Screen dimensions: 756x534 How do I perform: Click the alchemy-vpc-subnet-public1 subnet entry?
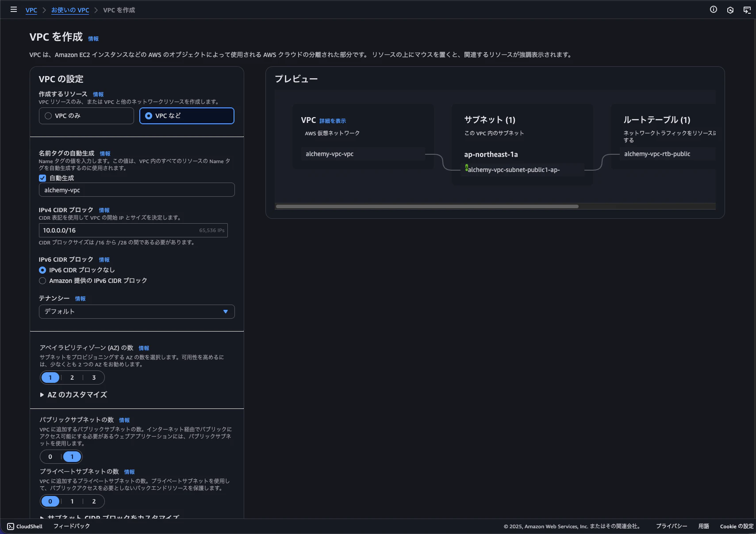[x=522, y=170]
